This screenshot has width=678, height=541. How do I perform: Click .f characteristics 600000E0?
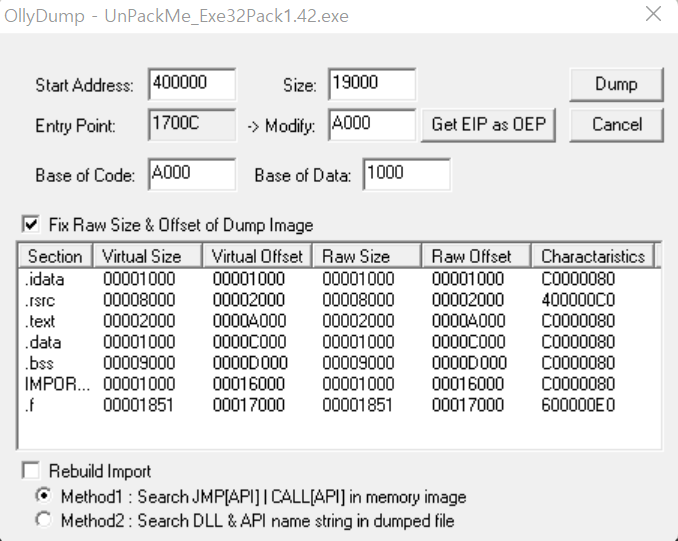tap(578, 405)
